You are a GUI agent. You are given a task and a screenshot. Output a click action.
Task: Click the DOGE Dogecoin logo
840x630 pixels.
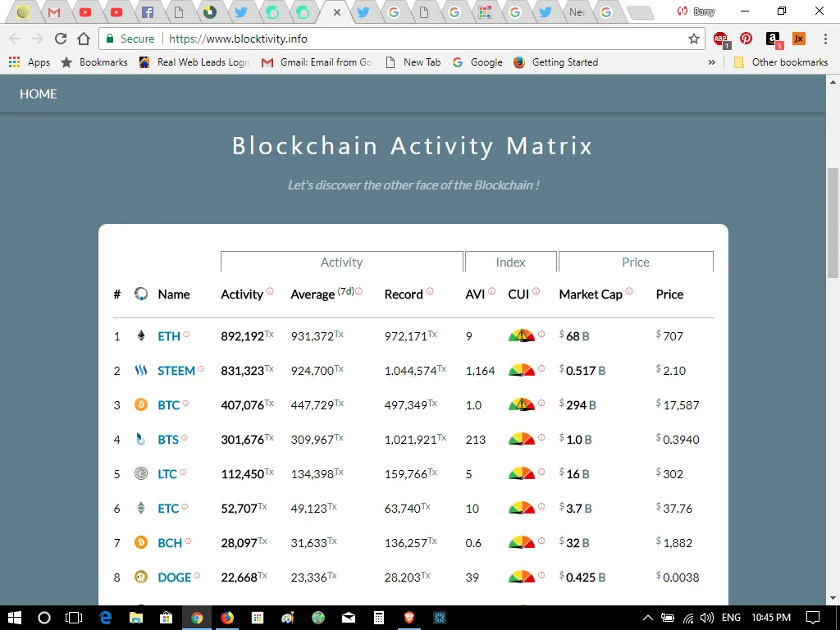point(141,577)
